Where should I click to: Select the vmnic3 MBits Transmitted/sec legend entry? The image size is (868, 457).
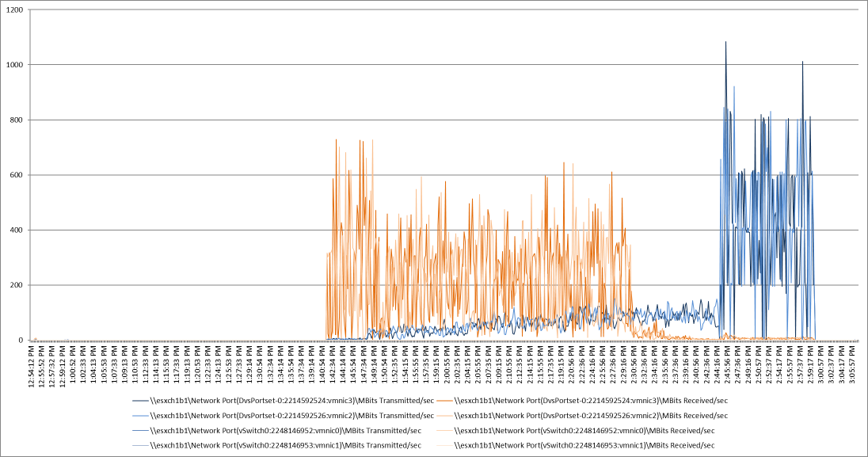coord(283,401)
